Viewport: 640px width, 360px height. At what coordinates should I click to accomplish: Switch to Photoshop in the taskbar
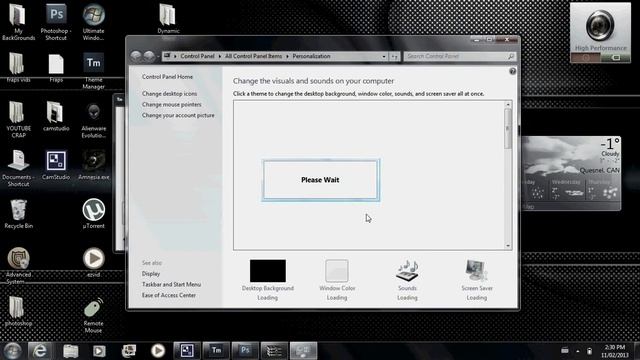[x=245, y=351]
